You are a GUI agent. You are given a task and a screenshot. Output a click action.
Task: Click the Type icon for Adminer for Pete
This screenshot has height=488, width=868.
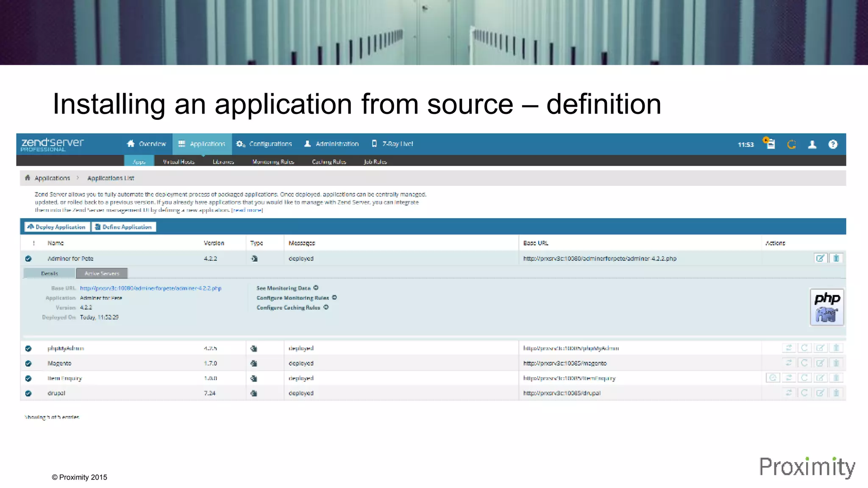pos(254,258)
